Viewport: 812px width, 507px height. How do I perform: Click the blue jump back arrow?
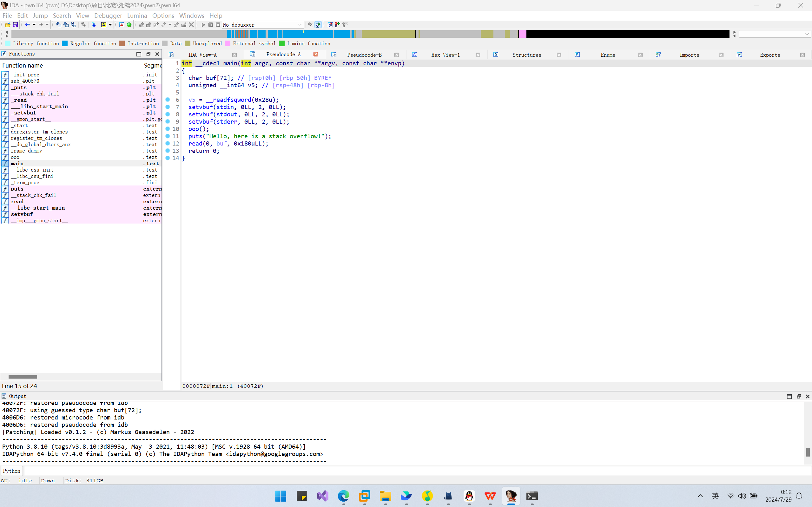(x=28, y=25)
